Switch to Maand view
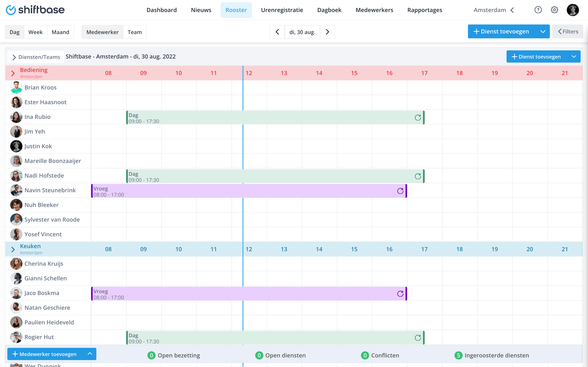Screen dimensions: 588x367 (60, 32)
